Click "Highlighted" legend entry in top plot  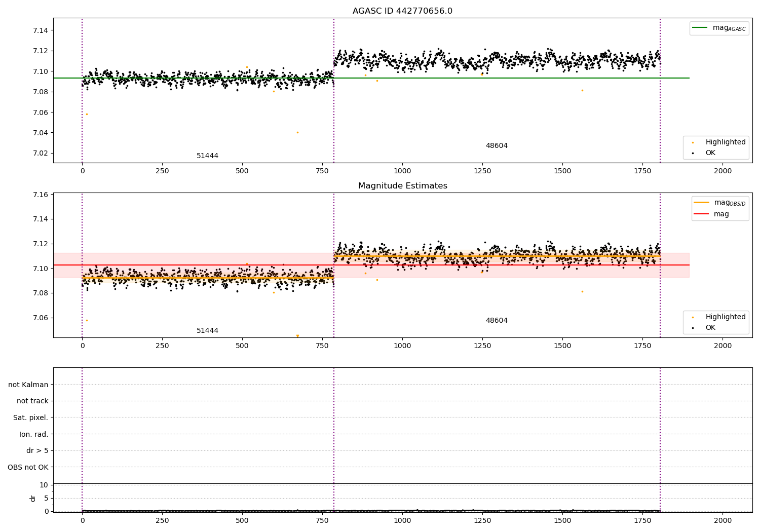[726, 142]
